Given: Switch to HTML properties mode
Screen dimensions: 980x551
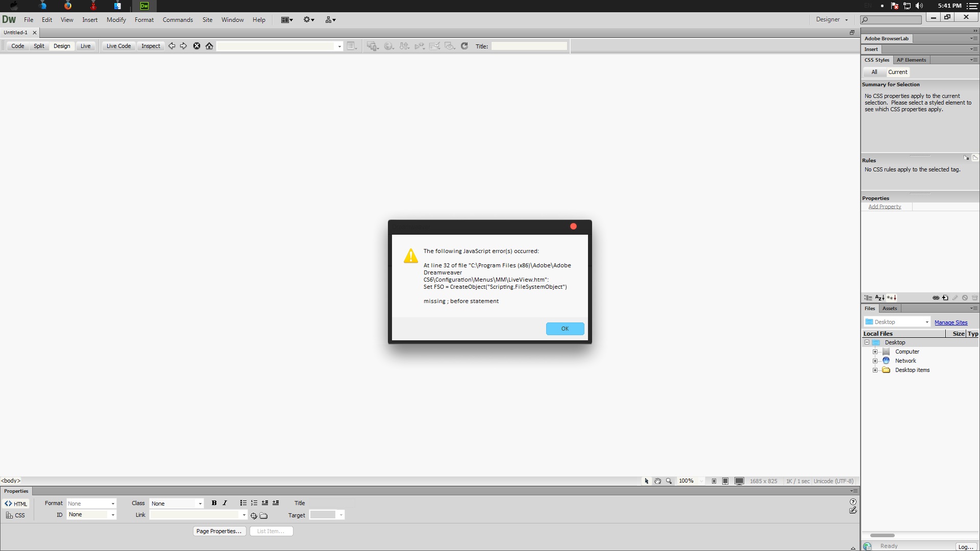Looking at the screenshot, I should point(16,504).
